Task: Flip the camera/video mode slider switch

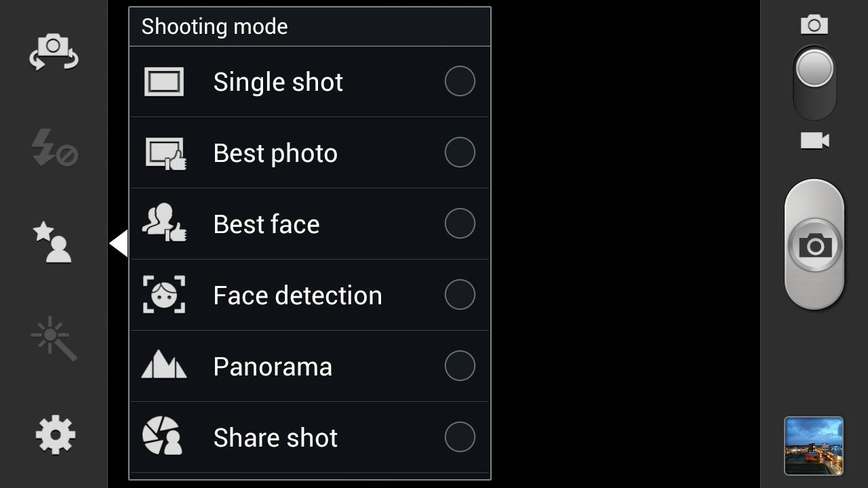Action: pos(814,83)
